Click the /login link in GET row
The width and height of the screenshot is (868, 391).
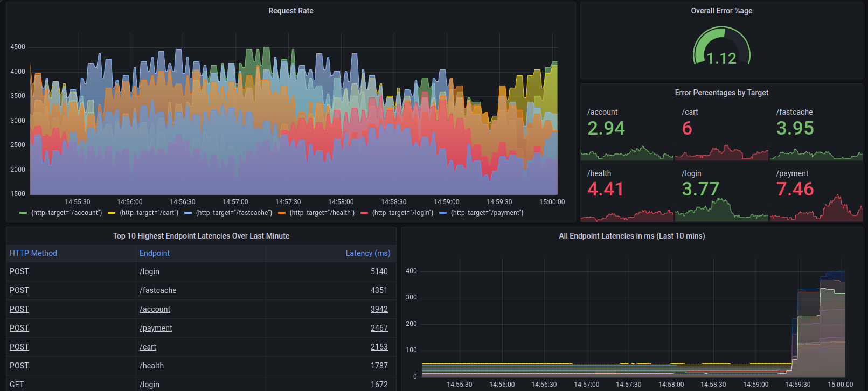(149, 385)
